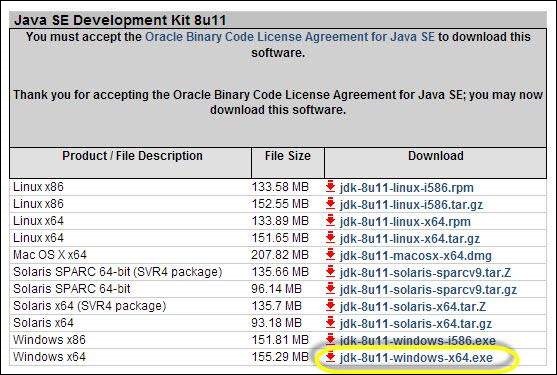
Task: Click the download arrow for jdk-8u11-linux-i586.rpm
Action: click(x=330, y=186)
